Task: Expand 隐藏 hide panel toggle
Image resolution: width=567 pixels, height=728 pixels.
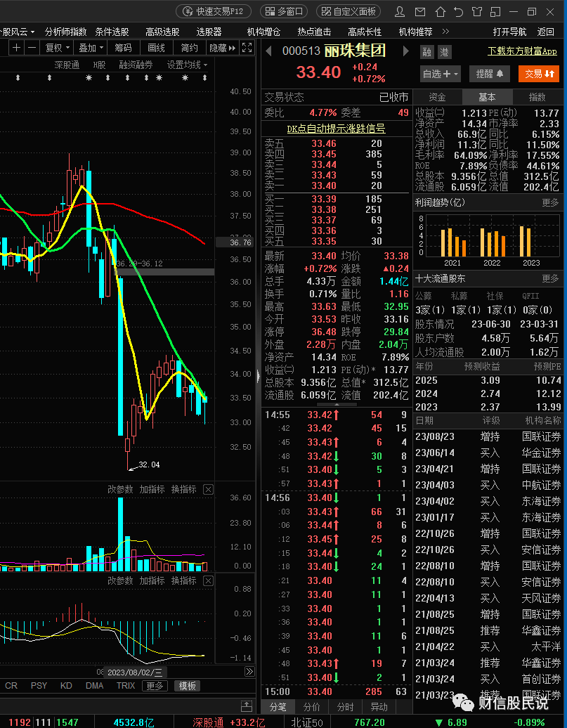Action: [x=223, y=47]
